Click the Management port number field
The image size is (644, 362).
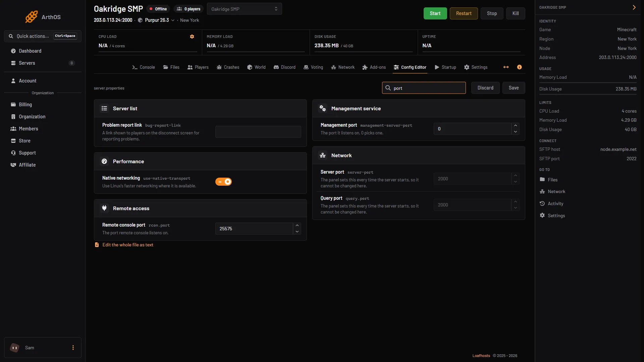tap(472, 129)
